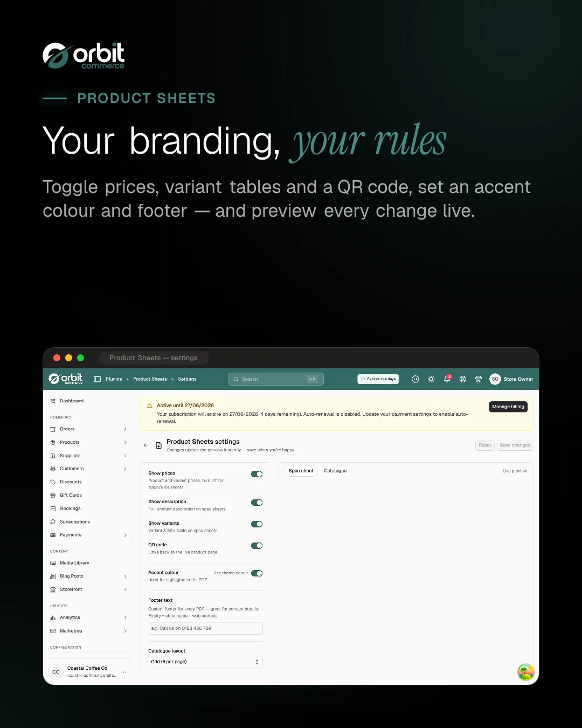Click the Live preview label
The height and width of the screenshot is (728, 582).
[515, 471]
